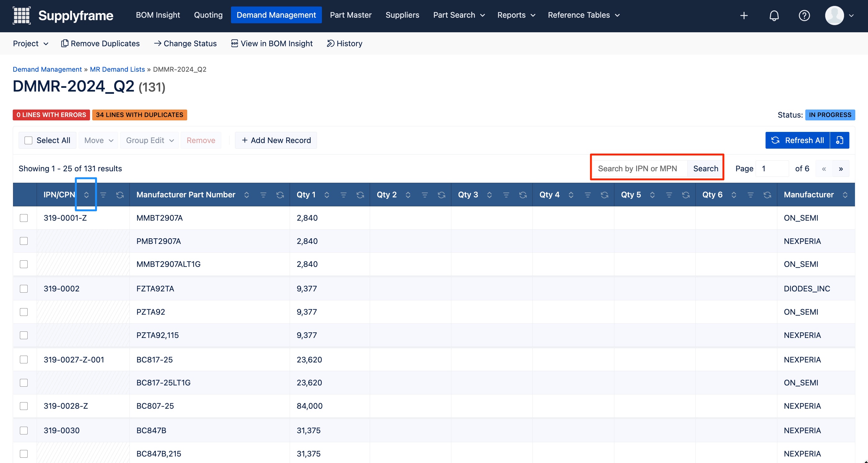Go to the next page arrow
Viewport: 868px width, 463px height.
(x=841, y=169)
